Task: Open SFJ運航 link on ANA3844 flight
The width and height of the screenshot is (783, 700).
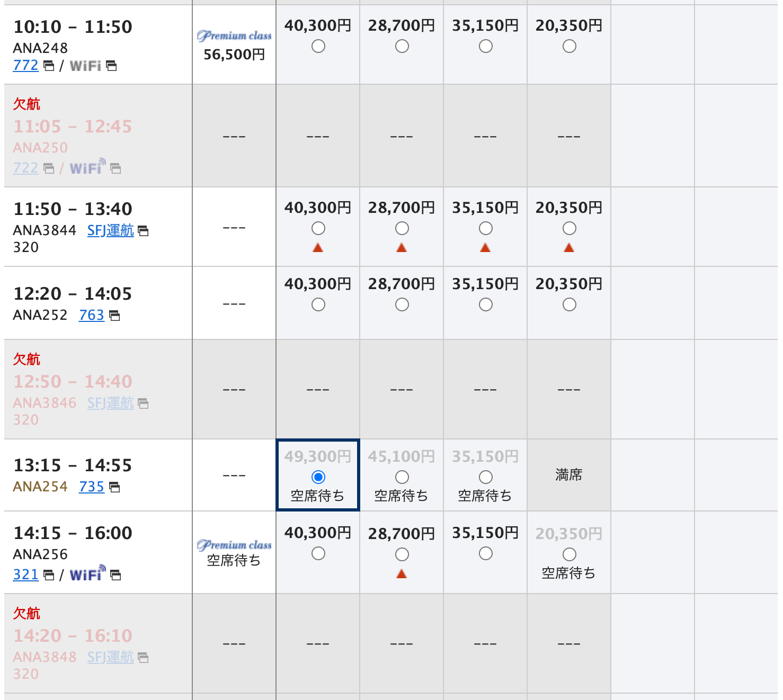Action: (111, 230)
